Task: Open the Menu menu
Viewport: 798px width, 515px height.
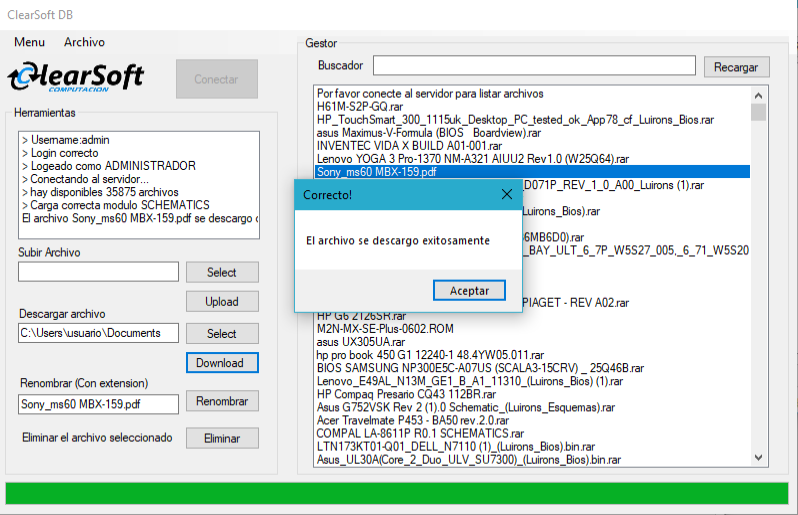Action: [29, 42]
